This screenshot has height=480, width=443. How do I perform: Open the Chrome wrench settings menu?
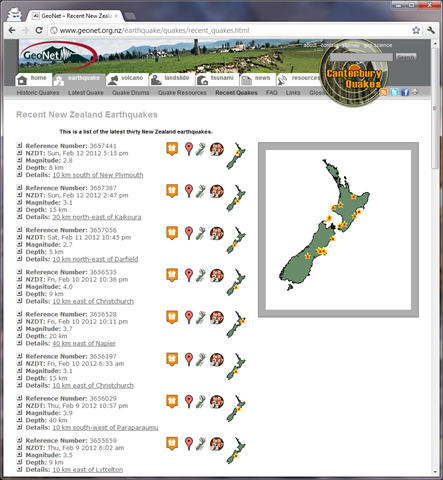[431, 30]
